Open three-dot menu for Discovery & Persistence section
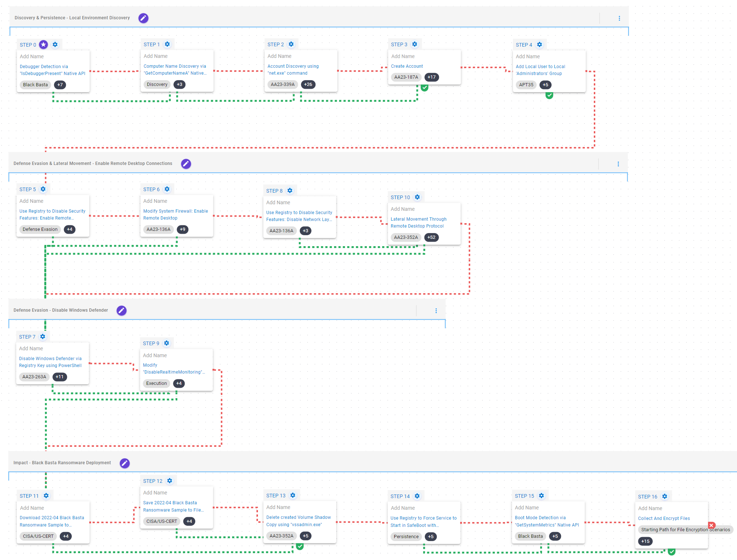 tap(619, 19)
